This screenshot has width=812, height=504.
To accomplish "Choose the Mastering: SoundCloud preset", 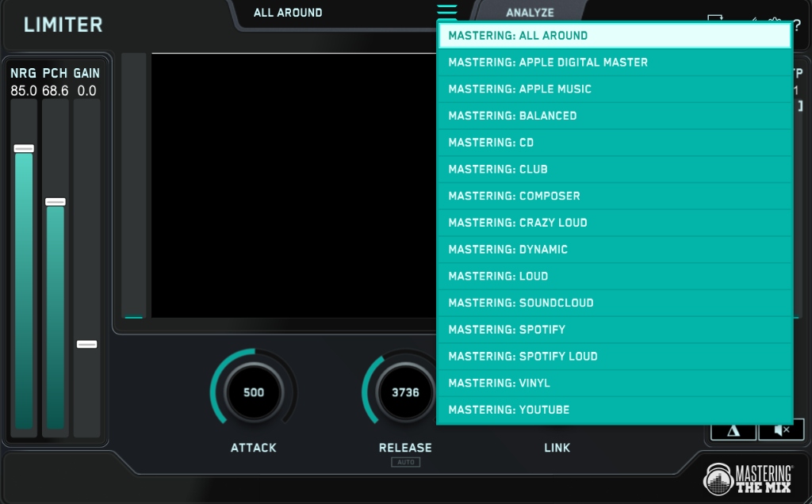I will 615,304.
